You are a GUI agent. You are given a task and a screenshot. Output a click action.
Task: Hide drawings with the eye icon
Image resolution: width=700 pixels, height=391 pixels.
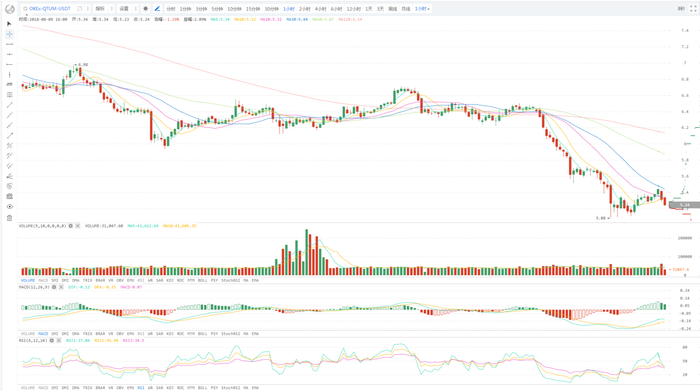point(9,207)
